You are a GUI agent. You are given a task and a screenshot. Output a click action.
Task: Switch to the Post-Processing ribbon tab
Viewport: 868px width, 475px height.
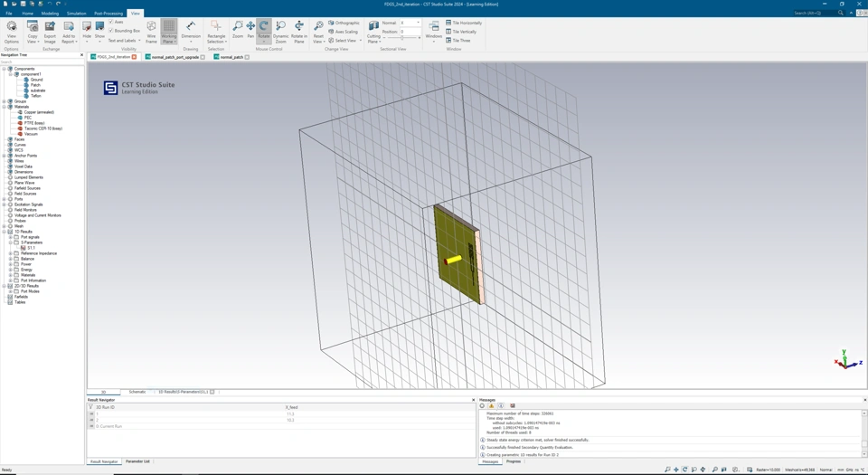pos(108,13)
